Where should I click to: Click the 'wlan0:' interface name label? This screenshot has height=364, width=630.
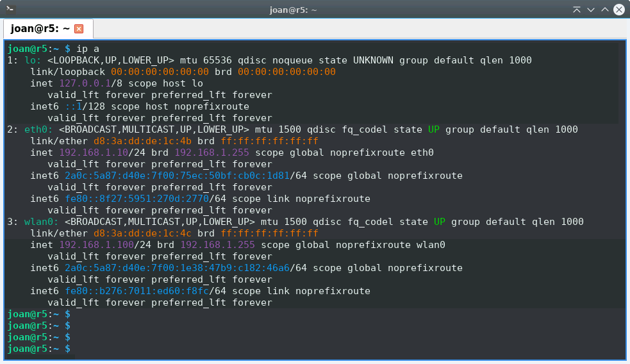[x=37, y=222]
